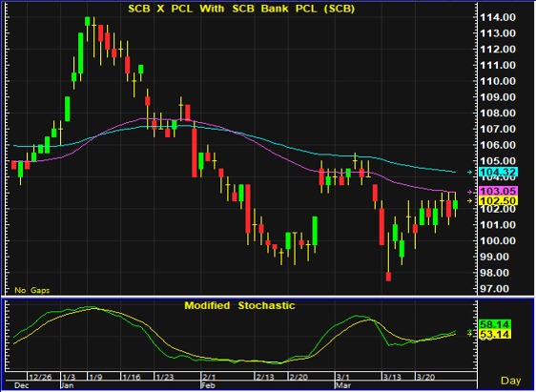Click the Dec month label

click(x=21, y=385)
